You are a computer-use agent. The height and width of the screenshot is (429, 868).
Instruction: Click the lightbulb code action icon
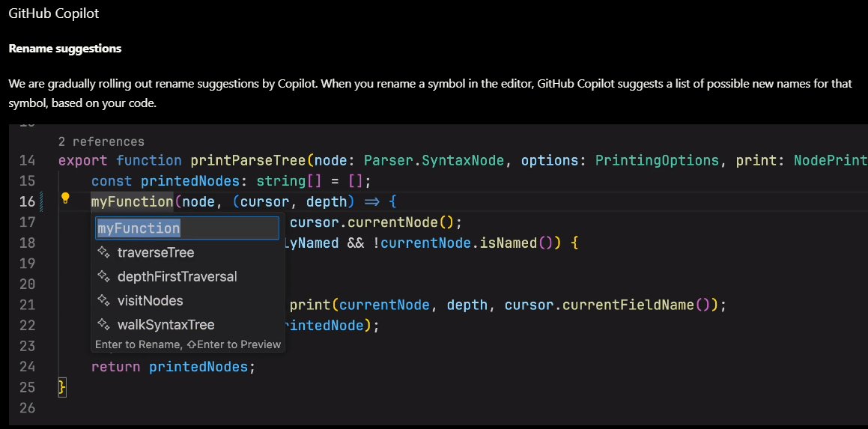(x=65, y=198)
